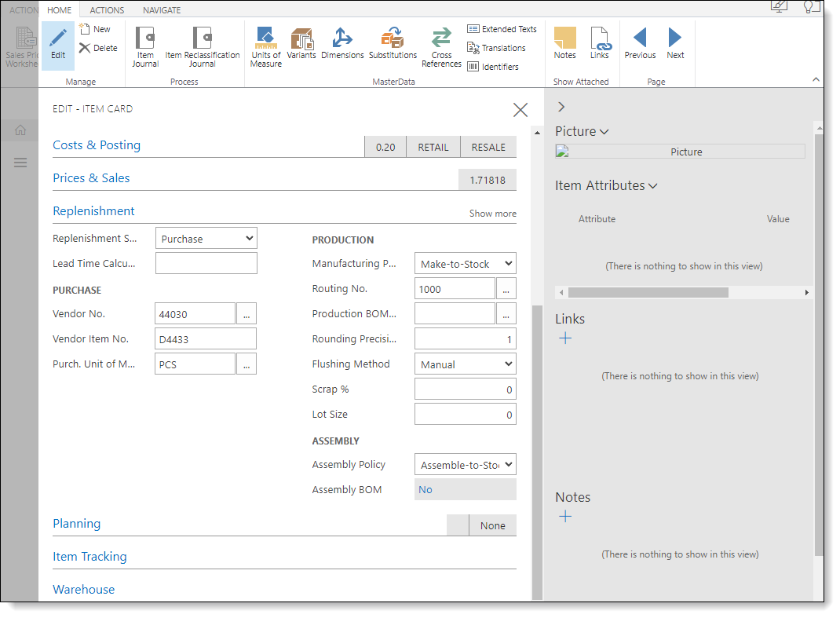Open the Flushing Method dropdown
840x618 pixels.
465,364
